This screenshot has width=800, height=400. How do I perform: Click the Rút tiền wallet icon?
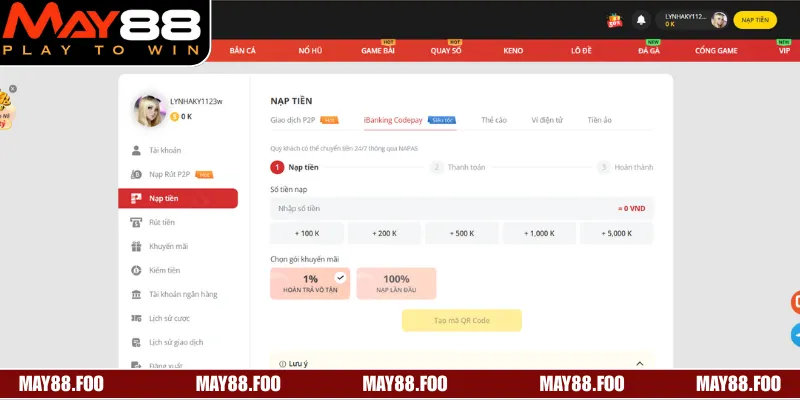(136, 222)
